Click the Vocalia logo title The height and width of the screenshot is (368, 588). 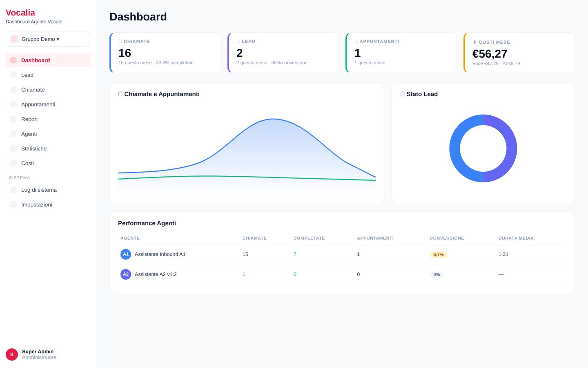pos(20,13)
